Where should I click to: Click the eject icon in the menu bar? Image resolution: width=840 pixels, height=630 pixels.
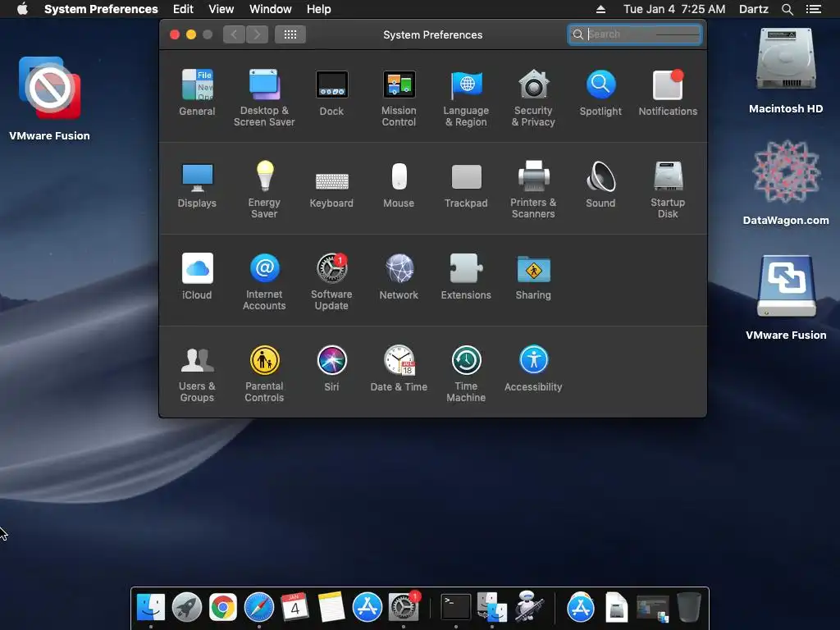click(600, 9)
